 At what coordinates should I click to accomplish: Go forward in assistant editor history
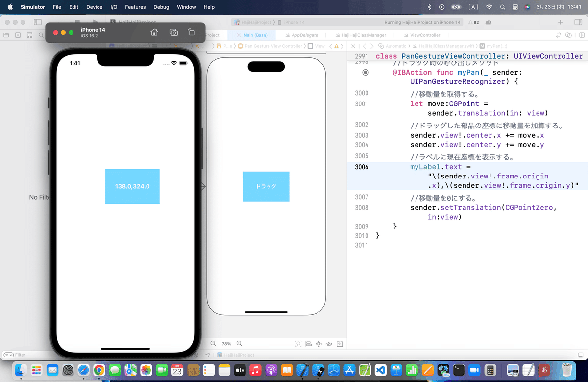tap(372, 46)
